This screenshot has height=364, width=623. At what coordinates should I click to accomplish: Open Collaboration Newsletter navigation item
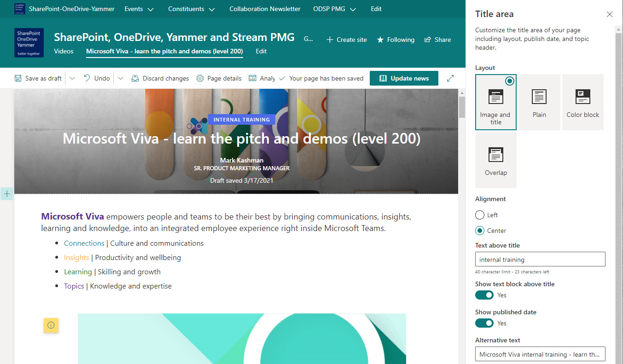tap(265, 9)
